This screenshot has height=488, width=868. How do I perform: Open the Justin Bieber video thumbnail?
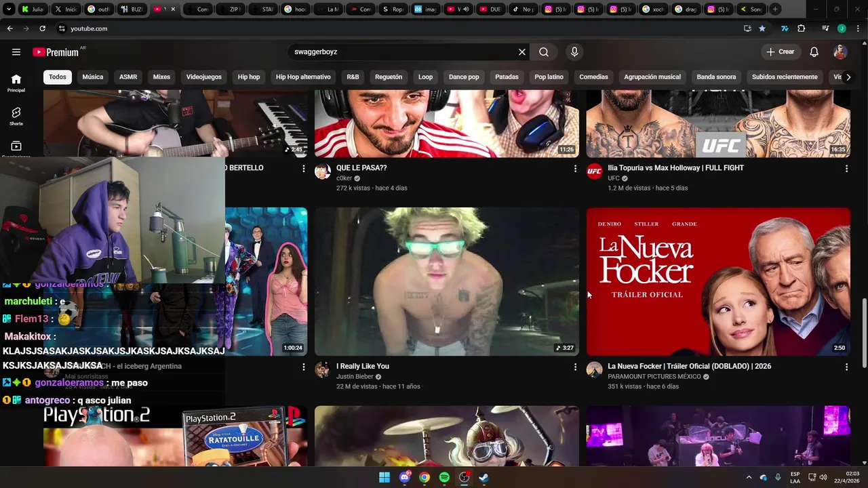[447, 281]
